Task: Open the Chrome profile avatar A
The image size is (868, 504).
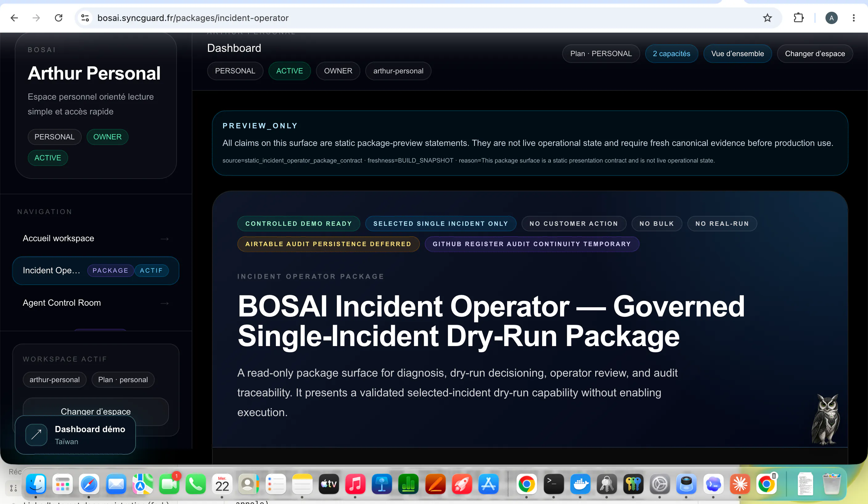Action: click(831, 18)
